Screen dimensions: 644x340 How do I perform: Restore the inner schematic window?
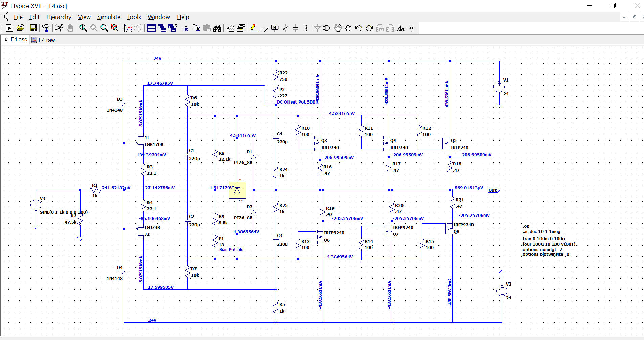coord(634,17)
